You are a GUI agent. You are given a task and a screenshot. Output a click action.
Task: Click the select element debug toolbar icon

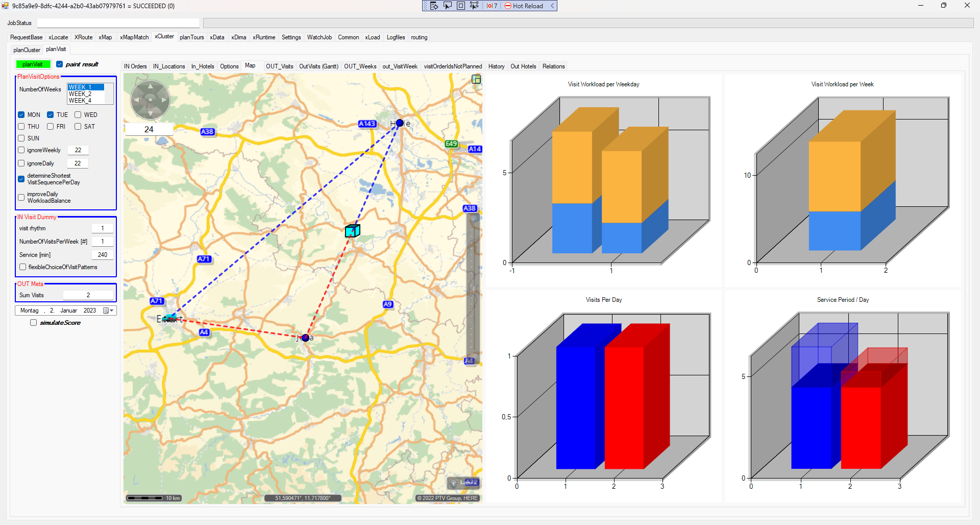(x=448, y=6)
